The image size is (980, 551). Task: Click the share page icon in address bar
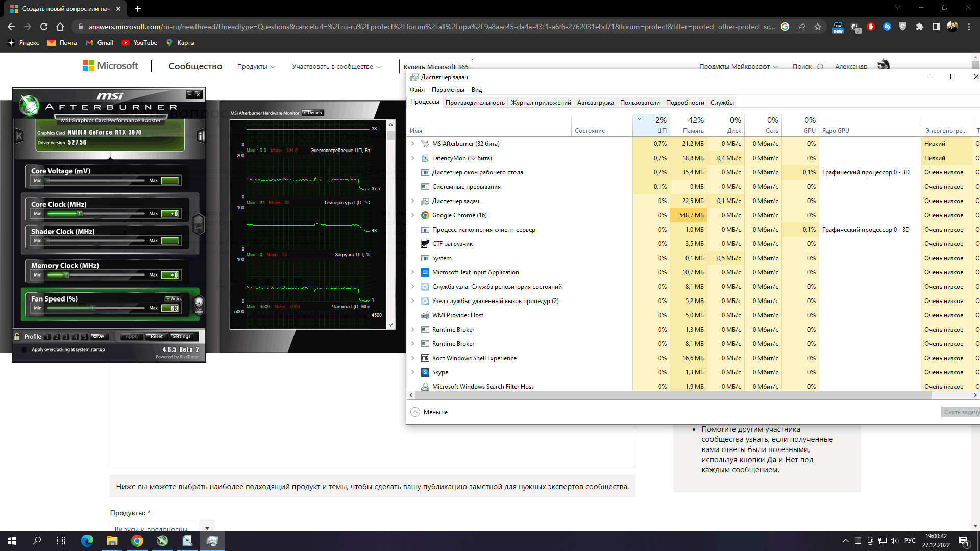801,27
